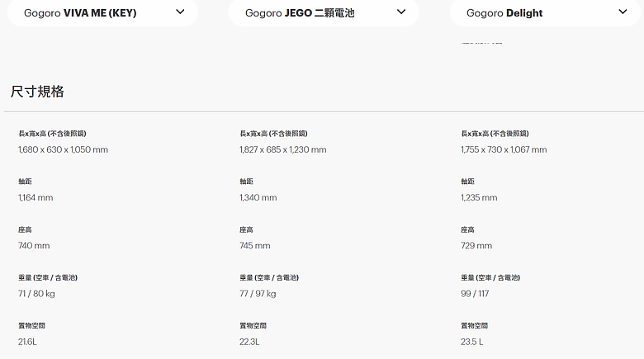
Task: Open the Gogoro VIVA ME (KEY) model dropdown
Action: click(102, 12)
